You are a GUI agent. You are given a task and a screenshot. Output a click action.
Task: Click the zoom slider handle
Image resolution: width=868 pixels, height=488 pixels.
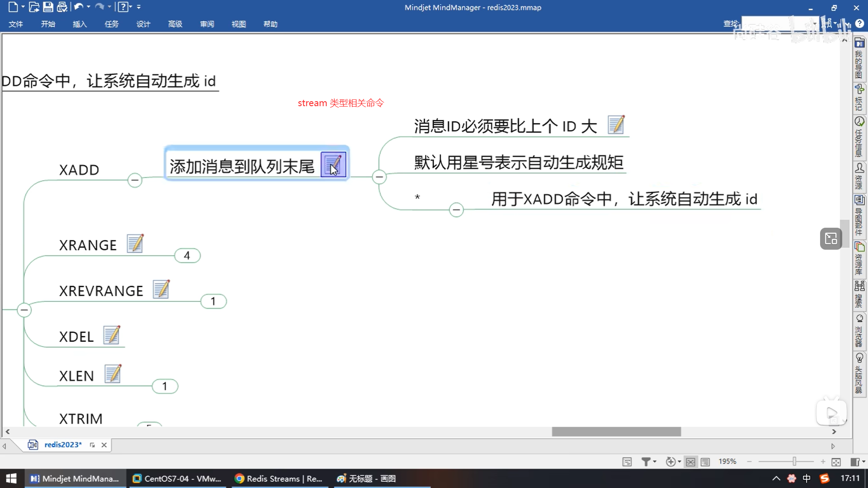click(794, 461)
